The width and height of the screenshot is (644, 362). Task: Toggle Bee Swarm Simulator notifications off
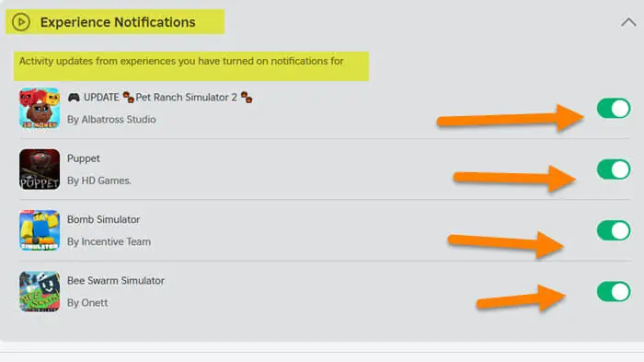coord(614,291)
